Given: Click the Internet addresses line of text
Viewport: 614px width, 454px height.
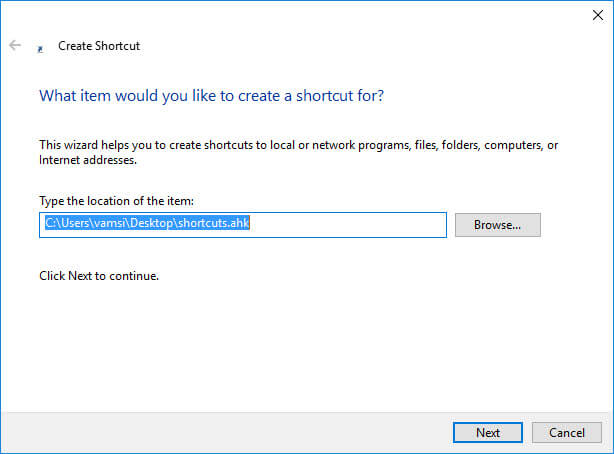Looking at the screenshot, I should (88, 160).
